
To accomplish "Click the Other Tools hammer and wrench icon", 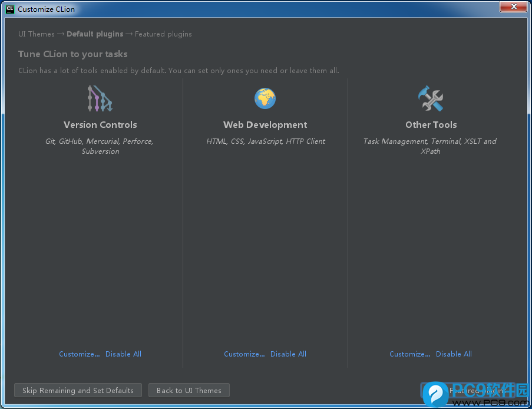I will (431, 98).
